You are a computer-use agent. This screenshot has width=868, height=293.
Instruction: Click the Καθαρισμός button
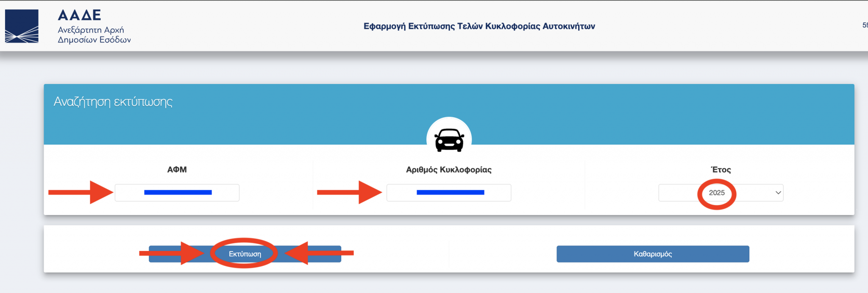(653, 254)
